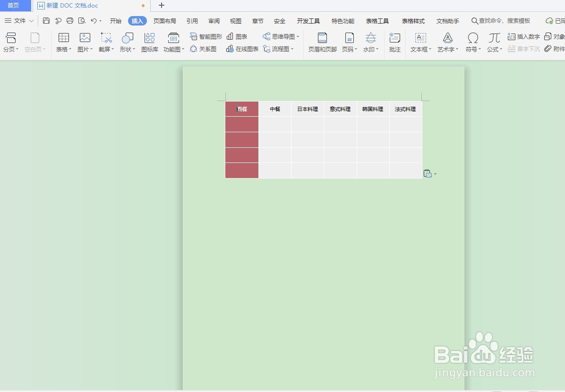This screenshot has width=565, height=392.
Task: Open the 安全 tab
Action: 280,21
